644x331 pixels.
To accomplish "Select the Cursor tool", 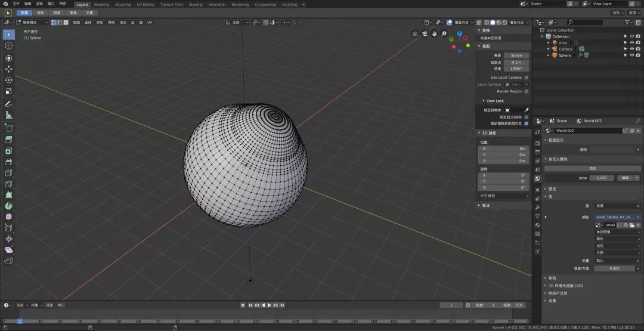I will pos(8,45).
